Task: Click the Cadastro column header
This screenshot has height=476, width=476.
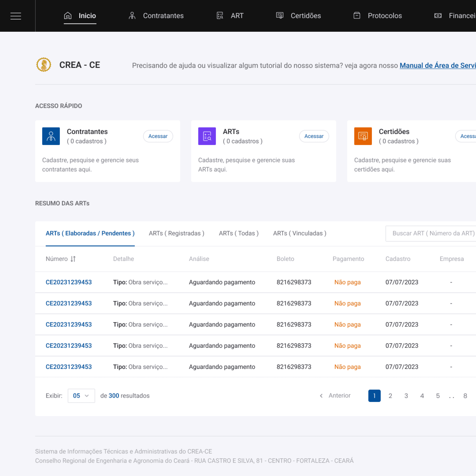Action: (398, 259)
